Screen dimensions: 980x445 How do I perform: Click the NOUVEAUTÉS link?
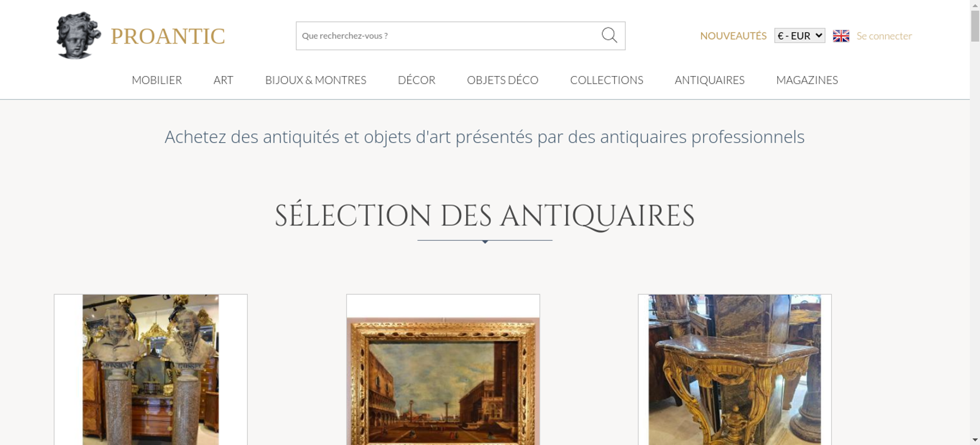click(733, 36)
